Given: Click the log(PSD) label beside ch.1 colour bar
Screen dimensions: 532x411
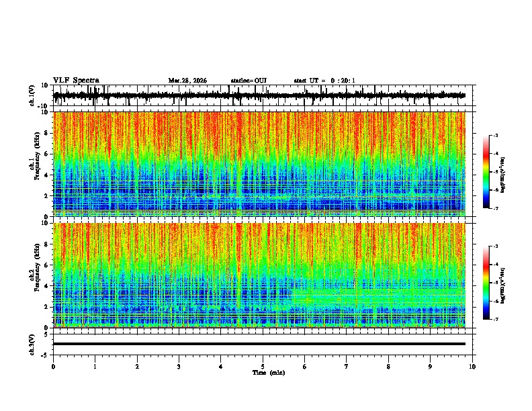Looking at the screenshot, I should pyautogui.click(x=502, y=175).
